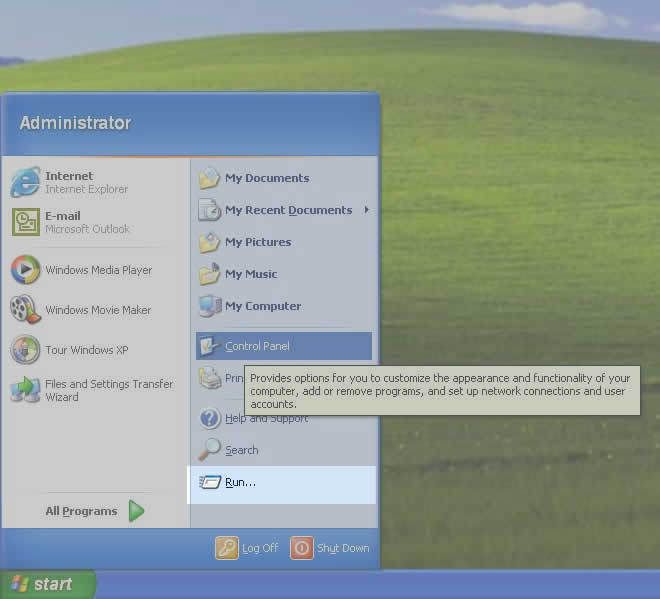Launch Windows Media Player icon
660x599 pixels.
(25, 269)
